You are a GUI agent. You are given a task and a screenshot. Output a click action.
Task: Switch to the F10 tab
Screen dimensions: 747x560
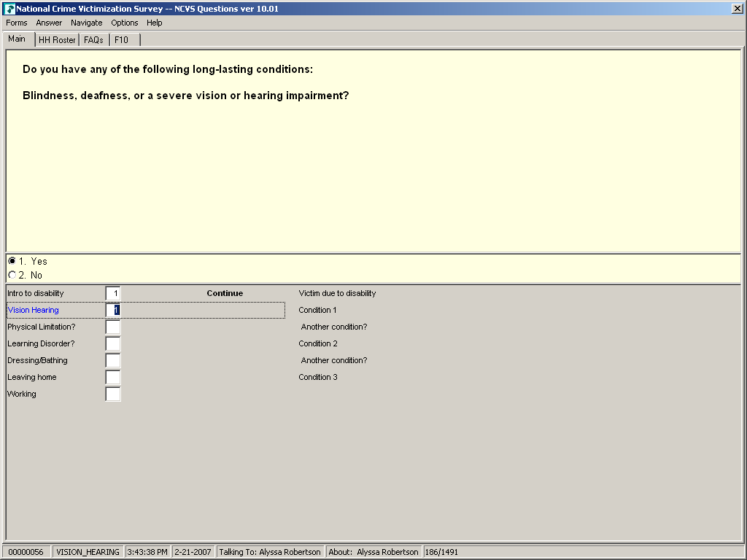point(121,40)
